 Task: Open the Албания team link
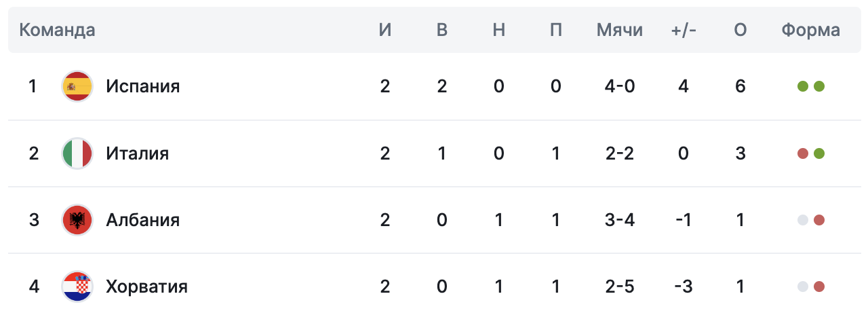pyautogui.click(x=143, y=220)
